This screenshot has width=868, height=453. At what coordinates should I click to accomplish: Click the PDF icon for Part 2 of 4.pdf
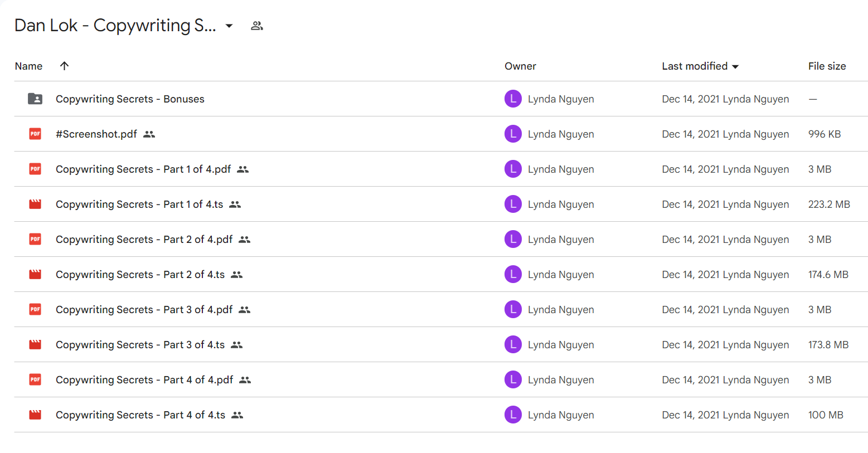tap(35, 239)
